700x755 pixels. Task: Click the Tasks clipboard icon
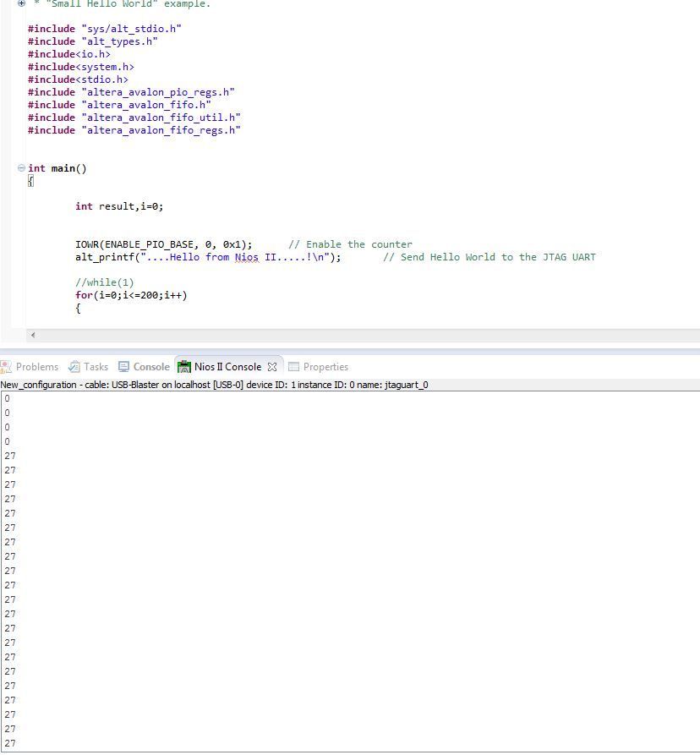click(x=74, y=367)
